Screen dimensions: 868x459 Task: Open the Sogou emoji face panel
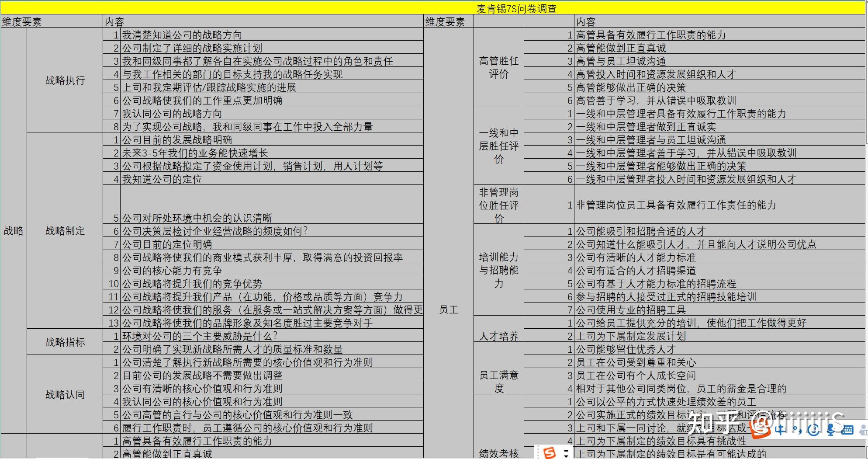[813, 430]
